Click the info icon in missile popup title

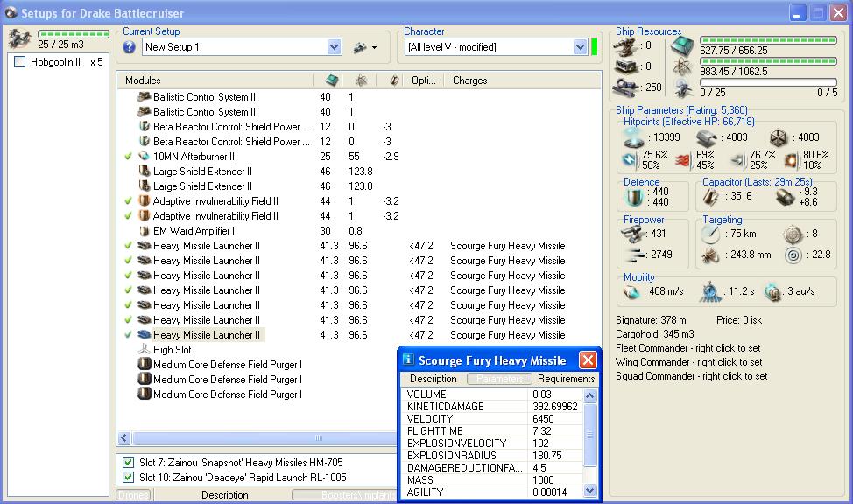pos(408,360)
